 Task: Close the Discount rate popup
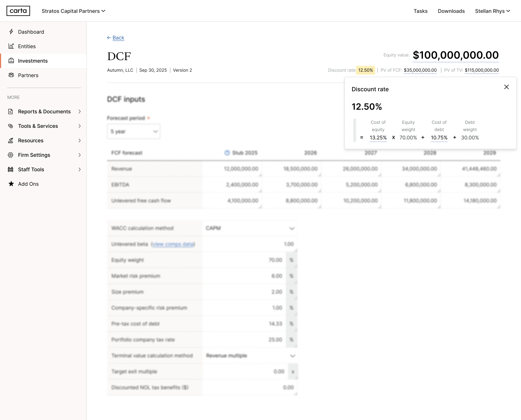507,87
